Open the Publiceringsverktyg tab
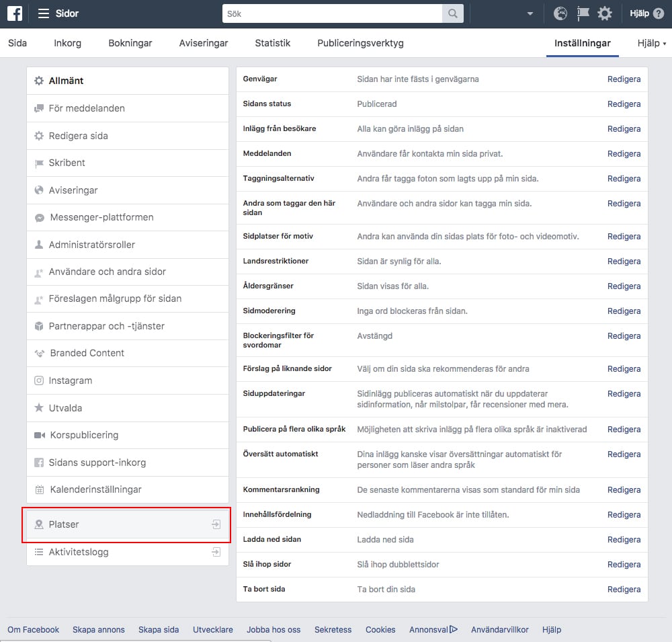672x642 pixels. (360, 42)
